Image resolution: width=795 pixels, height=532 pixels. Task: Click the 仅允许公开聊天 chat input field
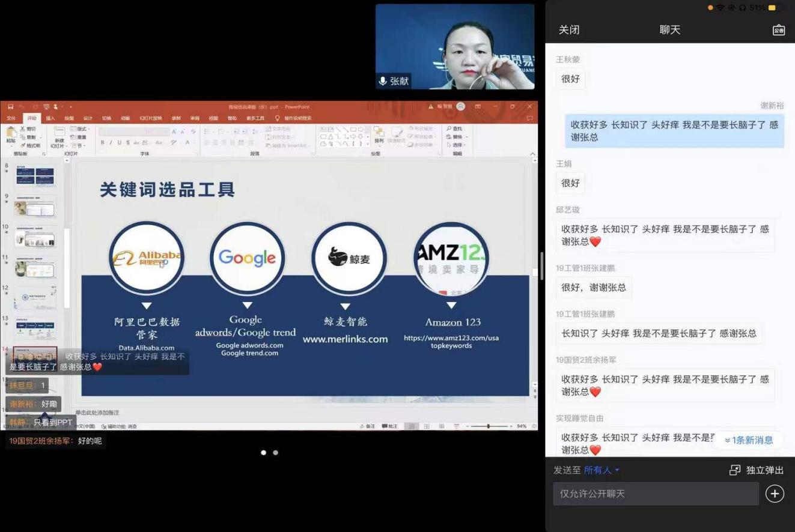point(656,494)
